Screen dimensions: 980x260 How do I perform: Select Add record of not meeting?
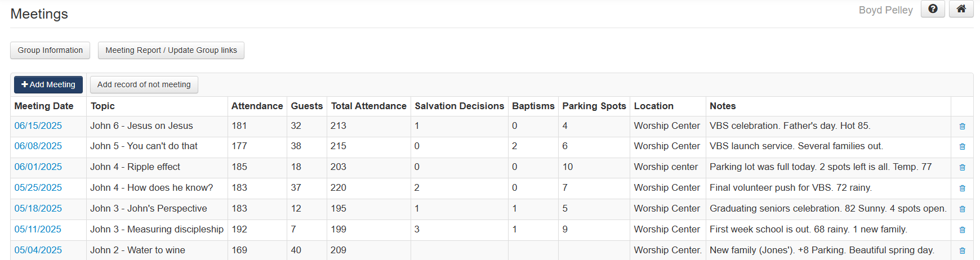tap(144, 84)
